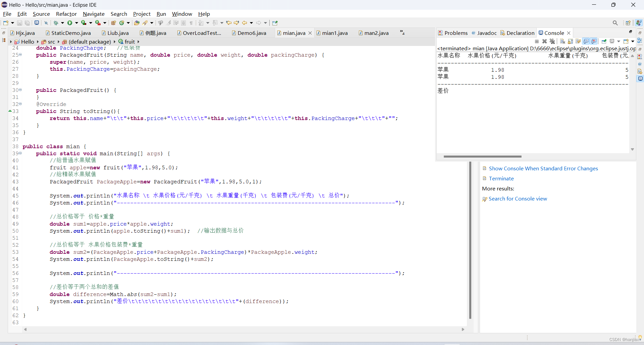The height and width of the screenshot is (345, 644).
Task: Collapse the PackagedFruit constructor on line 25
Action: tap(20, 55)
